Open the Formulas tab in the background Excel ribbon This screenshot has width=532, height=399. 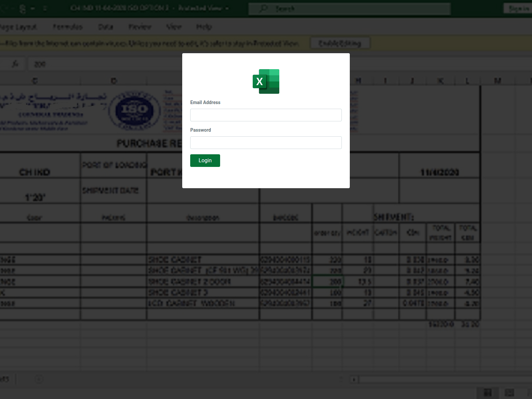pos(68,27)
